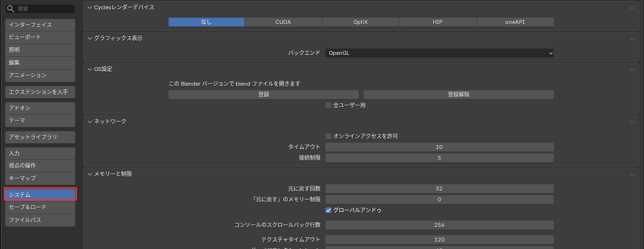Enable オンラインアクセスを許可 checkbox
This screenshot has height=249, width=644.
pos(328,136)
